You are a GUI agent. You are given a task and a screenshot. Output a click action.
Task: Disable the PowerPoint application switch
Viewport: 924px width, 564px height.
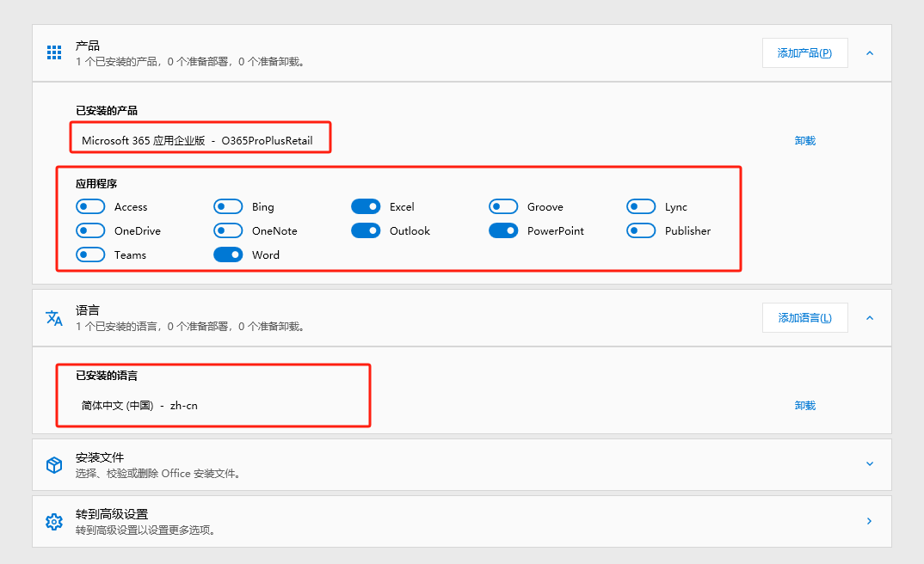click(503, 230)
